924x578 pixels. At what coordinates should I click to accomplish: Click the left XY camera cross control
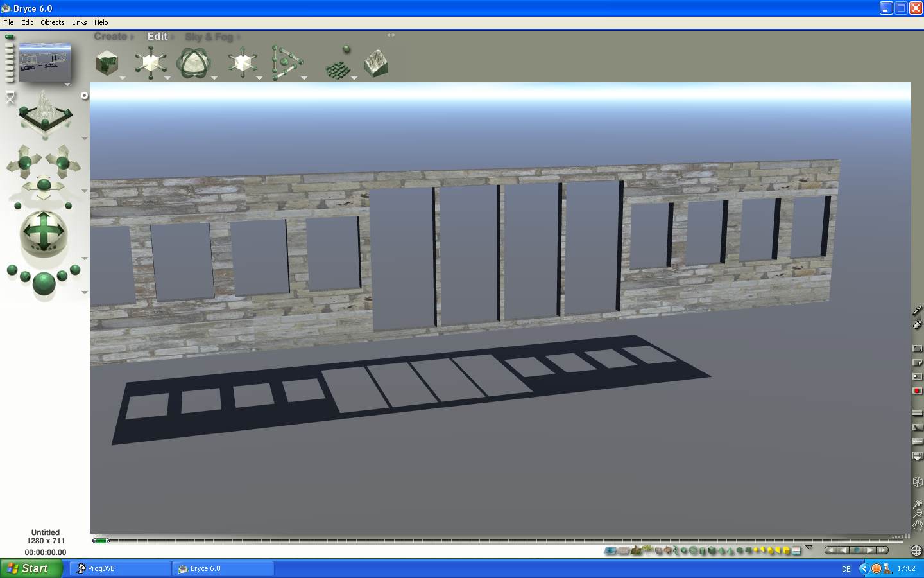pos(24,162)
